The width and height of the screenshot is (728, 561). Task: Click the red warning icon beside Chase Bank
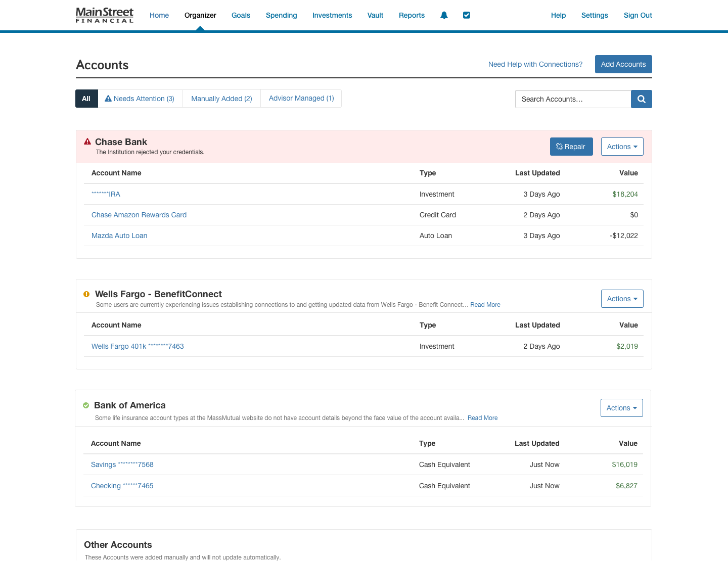click(87, 142)
